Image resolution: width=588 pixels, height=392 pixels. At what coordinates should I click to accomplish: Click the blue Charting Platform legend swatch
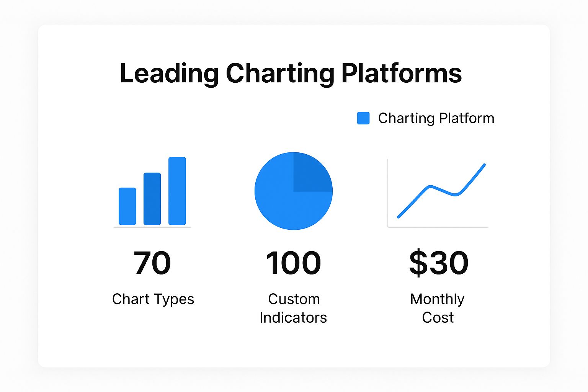click(x=363, y=118)
